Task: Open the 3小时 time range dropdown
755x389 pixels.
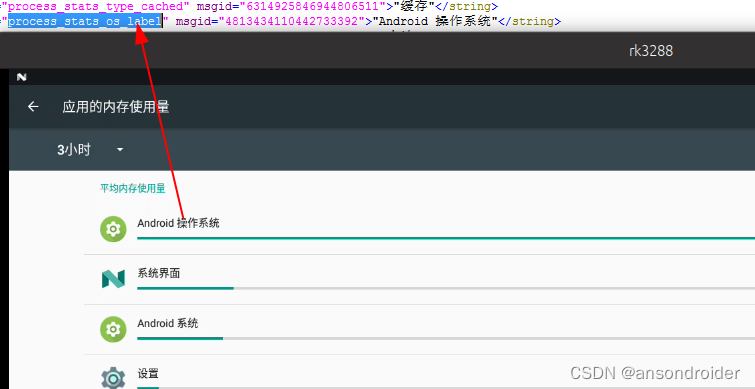Action: click(91, 150)
